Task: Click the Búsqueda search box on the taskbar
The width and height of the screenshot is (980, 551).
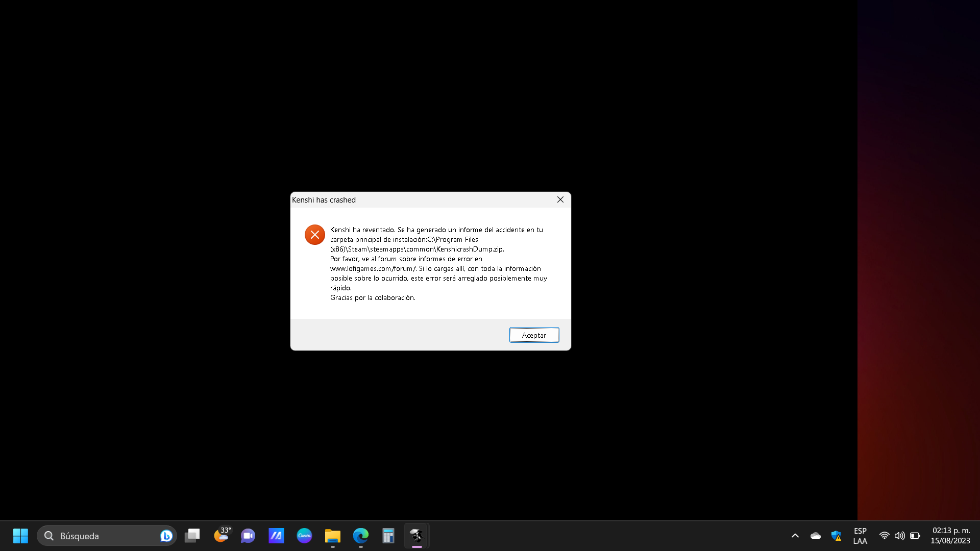Action: tap(107, 536)
